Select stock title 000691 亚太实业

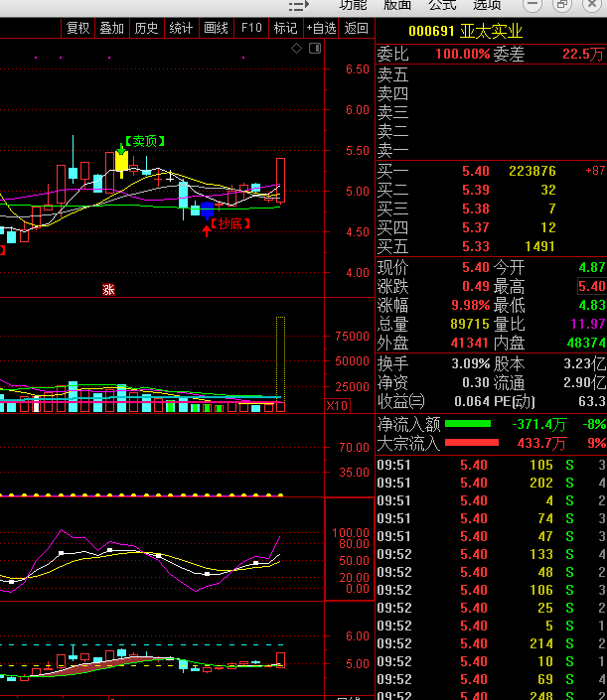coord(465,31)
